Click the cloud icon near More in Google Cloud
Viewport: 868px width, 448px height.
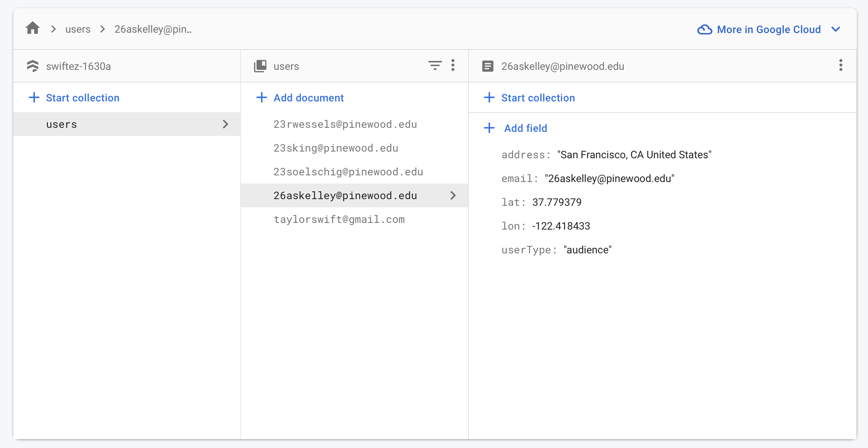pos(704,29)
